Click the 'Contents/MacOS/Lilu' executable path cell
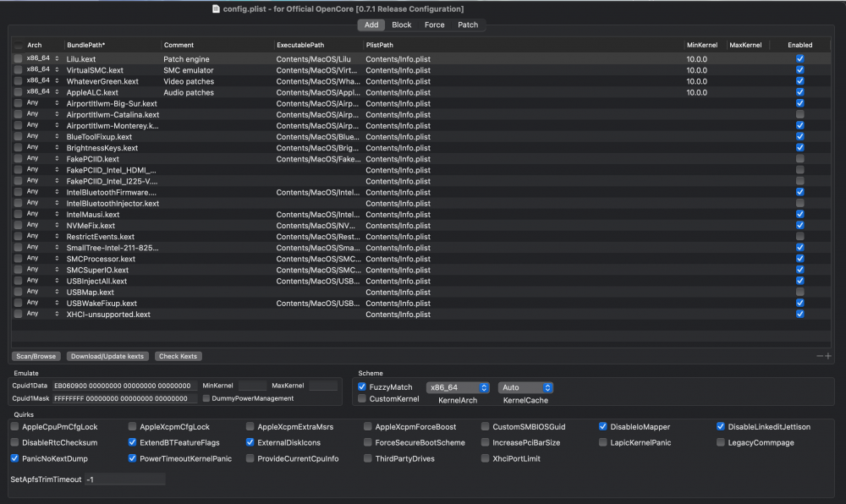Viewport: 846px width, 504px height. 314,59
